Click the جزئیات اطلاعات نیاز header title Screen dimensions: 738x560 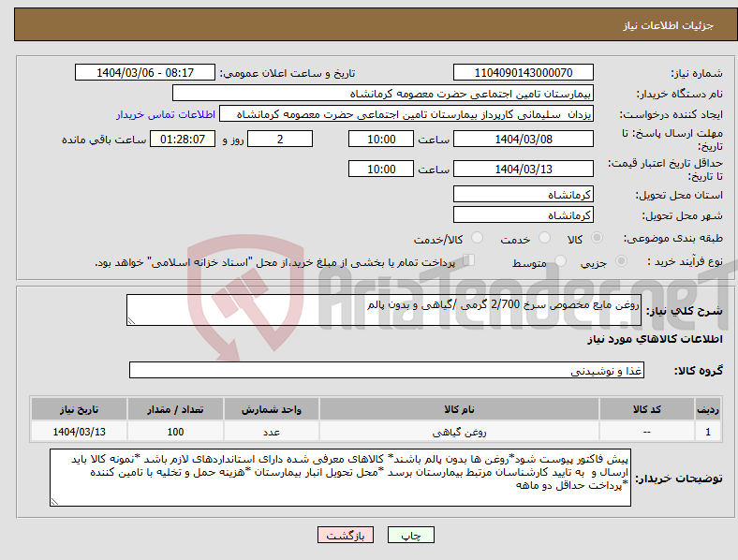coord(669,25)
